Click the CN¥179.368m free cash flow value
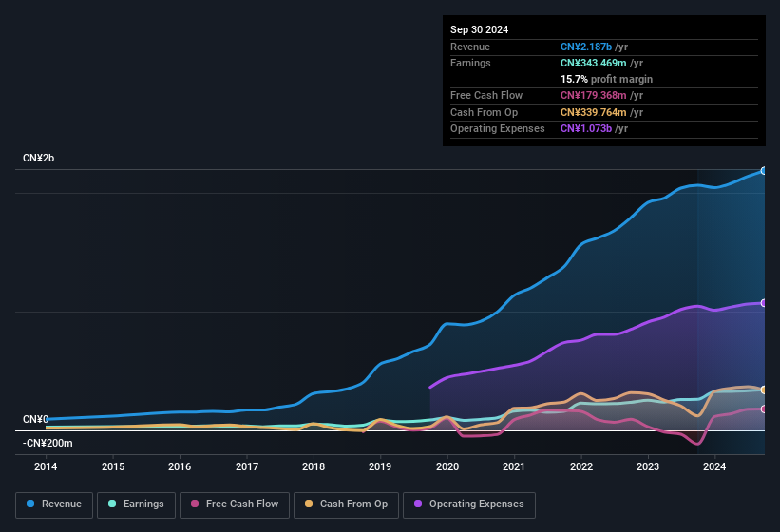The width and height of the screenshot is (780, 532). click(x=593, y=95)
